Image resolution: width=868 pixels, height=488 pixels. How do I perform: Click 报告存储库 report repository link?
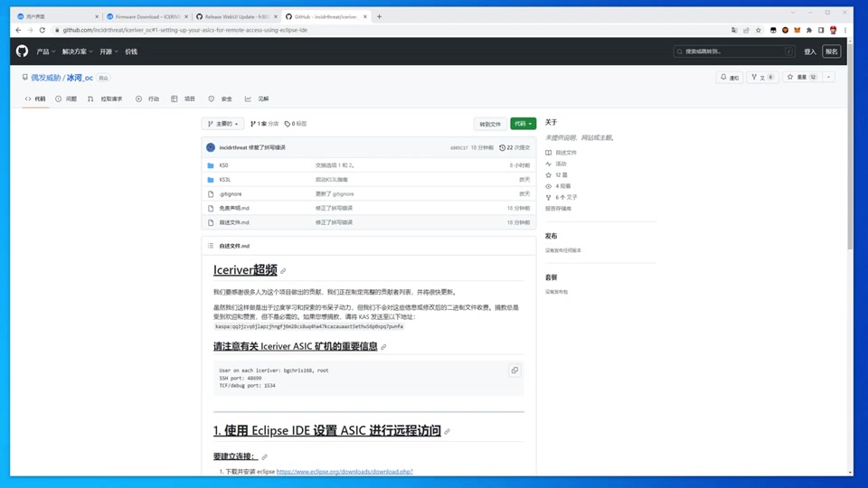pos(558,209)
